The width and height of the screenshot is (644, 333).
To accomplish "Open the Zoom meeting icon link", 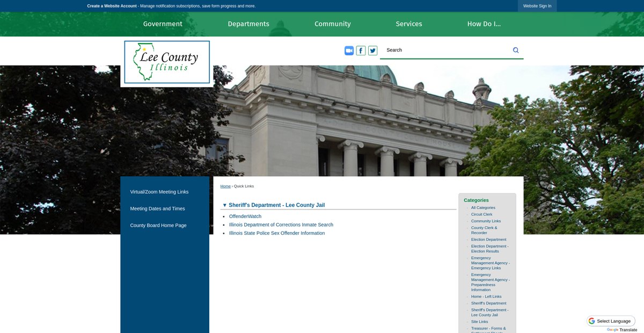I will pos(349,50).
